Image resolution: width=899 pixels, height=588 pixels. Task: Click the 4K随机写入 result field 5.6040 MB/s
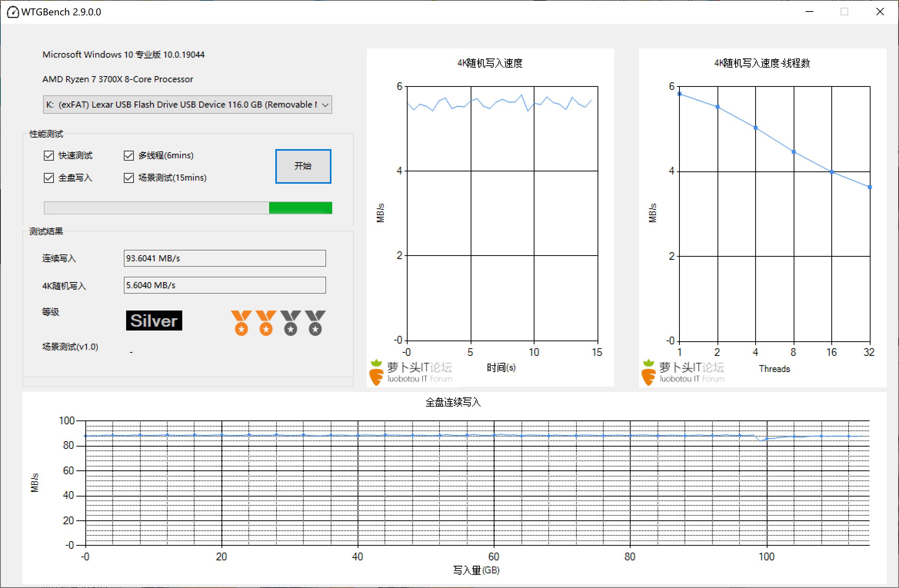click(x=225, y=285)
